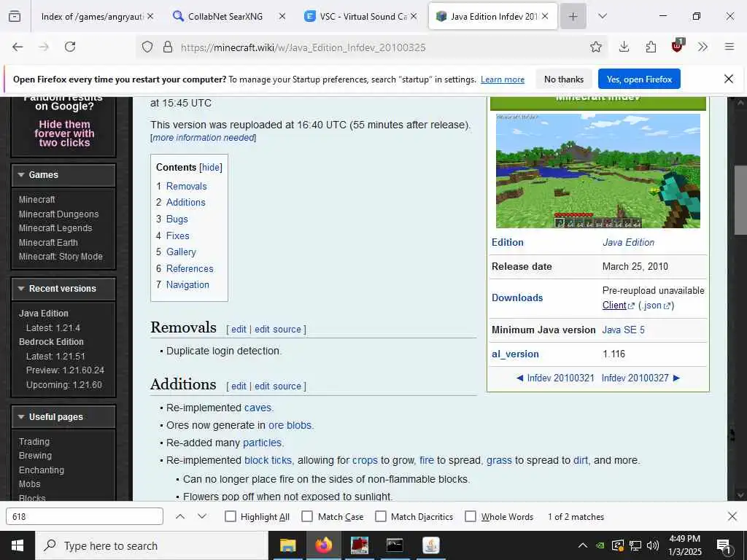This screenshot has height=560, width=747.
Task: Hide the Contents table with hide link
Action: (x=211, y=167)
